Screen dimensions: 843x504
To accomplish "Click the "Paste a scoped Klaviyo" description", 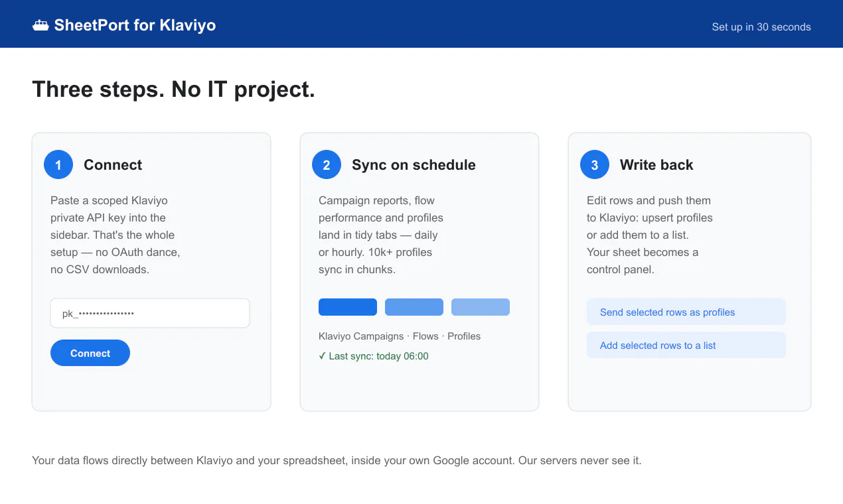I will click(x=115, y=235).
